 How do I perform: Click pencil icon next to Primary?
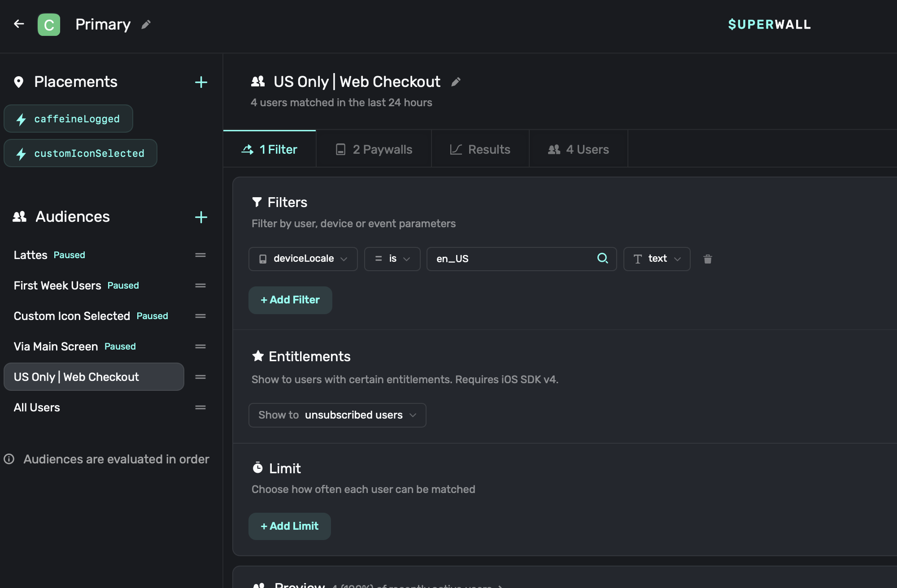click(146, 25)
